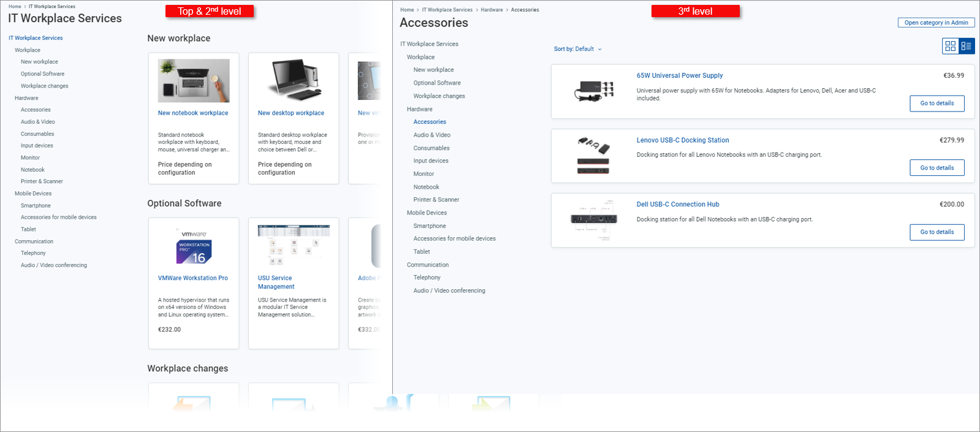Open the VMware Workstation Pro 16 logo
This screenshot has height=432, width=980.
pyautogui.click(x=194, y=246)
